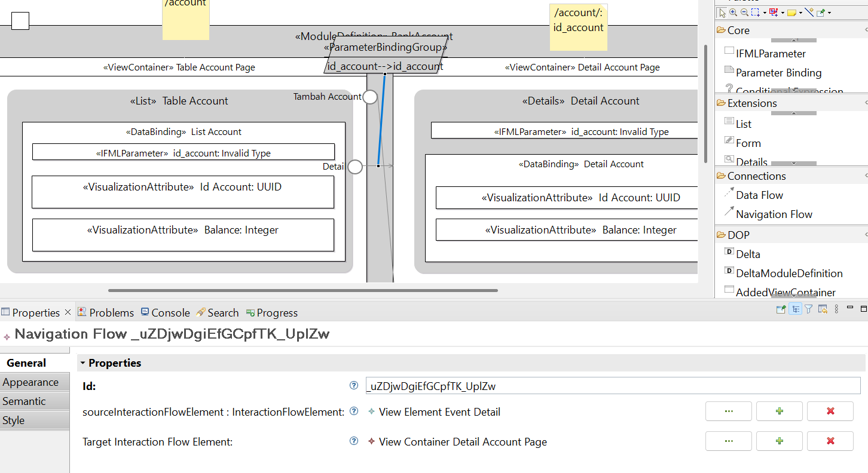This screenshot has width=868, height=473.
Task: Close the Properties view tab
Action: (x=68, y=312)
